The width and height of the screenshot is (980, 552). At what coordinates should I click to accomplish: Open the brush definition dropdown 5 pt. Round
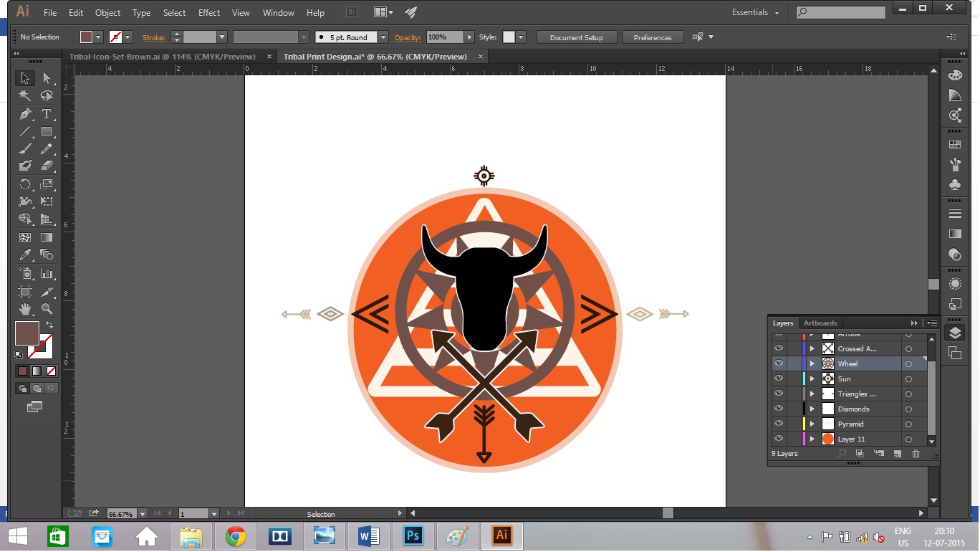(x=383, y=37)
